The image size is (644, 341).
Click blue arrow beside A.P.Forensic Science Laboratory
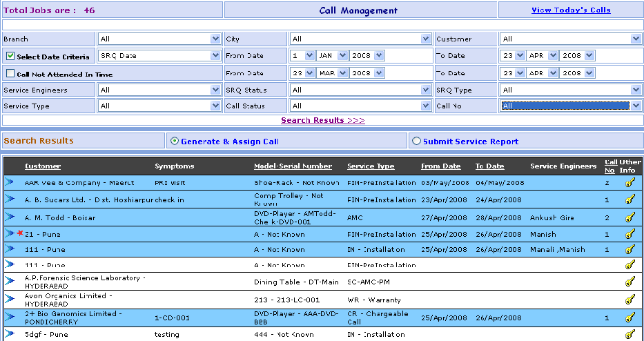[10, 281]
